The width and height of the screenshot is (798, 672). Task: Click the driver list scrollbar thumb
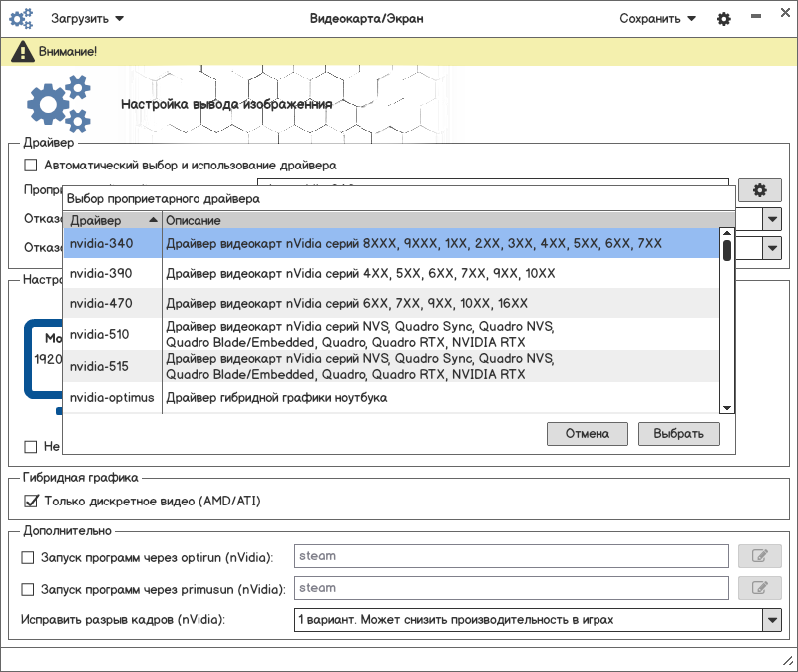(727, 248)
